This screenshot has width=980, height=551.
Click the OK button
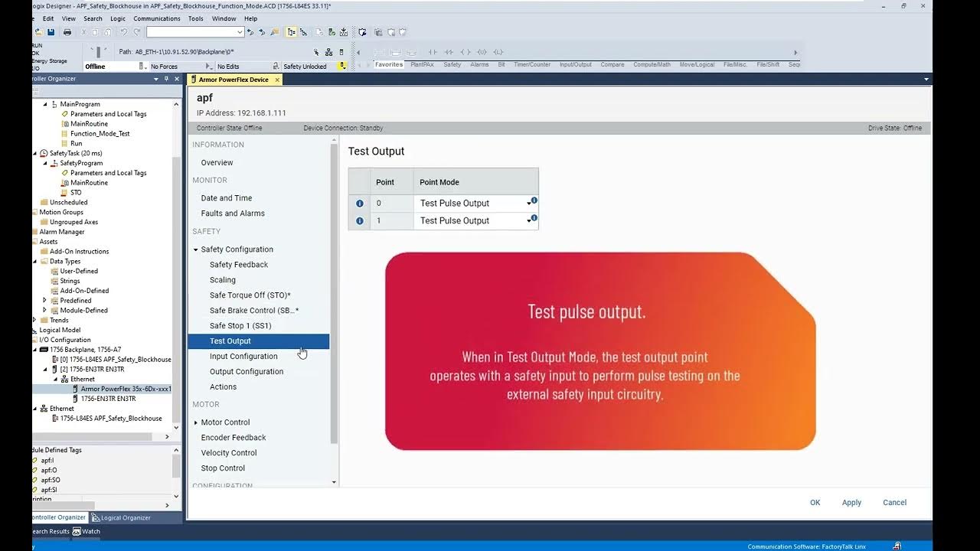point(815,503)
